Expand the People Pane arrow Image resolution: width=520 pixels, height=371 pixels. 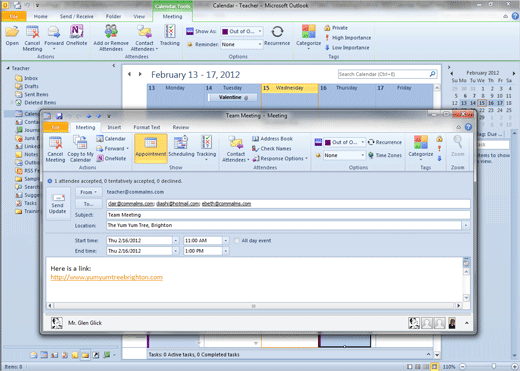(467, 323)
